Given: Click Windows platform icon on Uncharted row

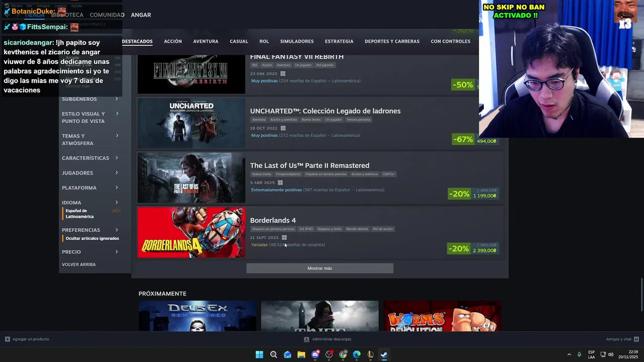Looking at the screenshot, I should pos(283,128).
